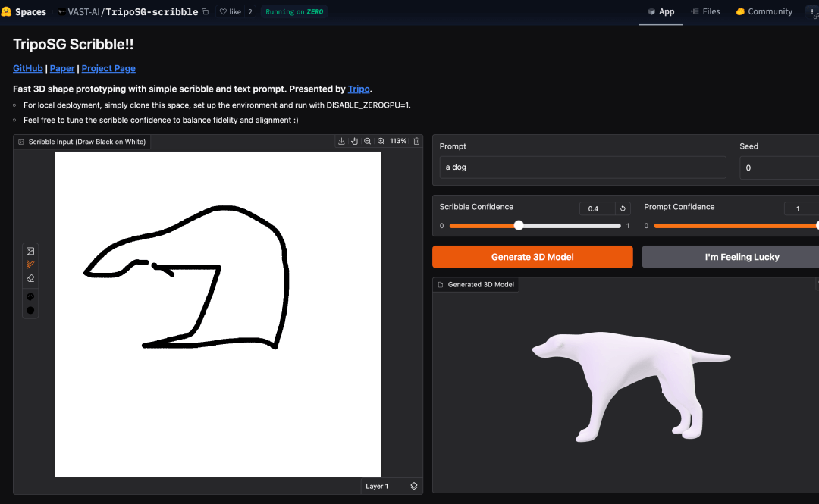Viewport: 819px width, 504px height.
Task: Select the Draw tool in the scribble toolbar
Action: coord(30,265)
